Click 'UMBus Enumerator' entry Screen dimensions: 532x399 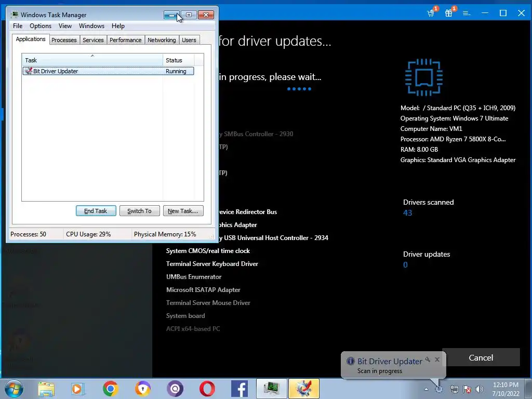[x=194, y=276]
